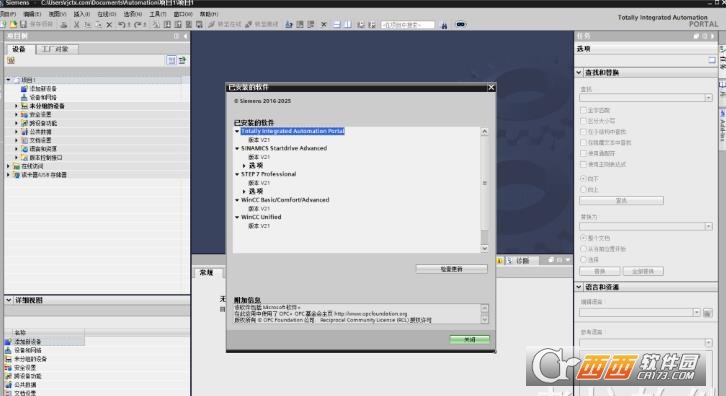Enable the 区分大小写 checkbox
726x396 pixels.
coord(583,121)
